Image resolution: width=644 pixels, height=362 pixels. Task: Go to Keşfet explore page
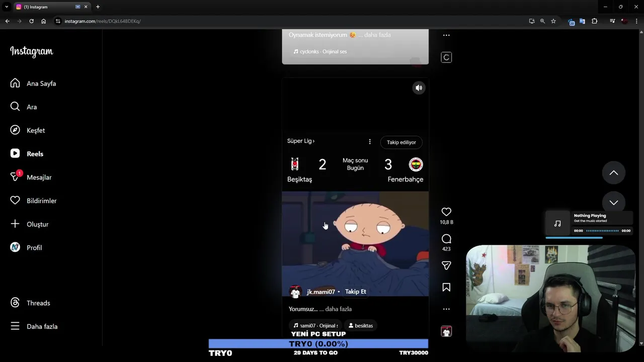point(28,130)
